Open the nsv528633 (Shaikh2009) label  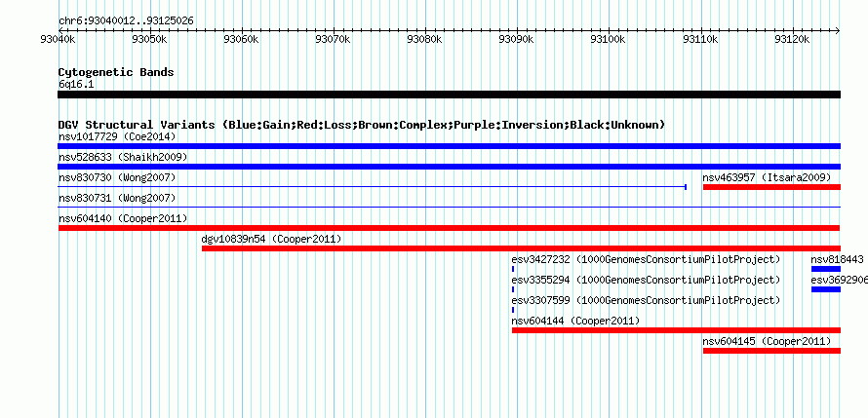tap(123, 157)
